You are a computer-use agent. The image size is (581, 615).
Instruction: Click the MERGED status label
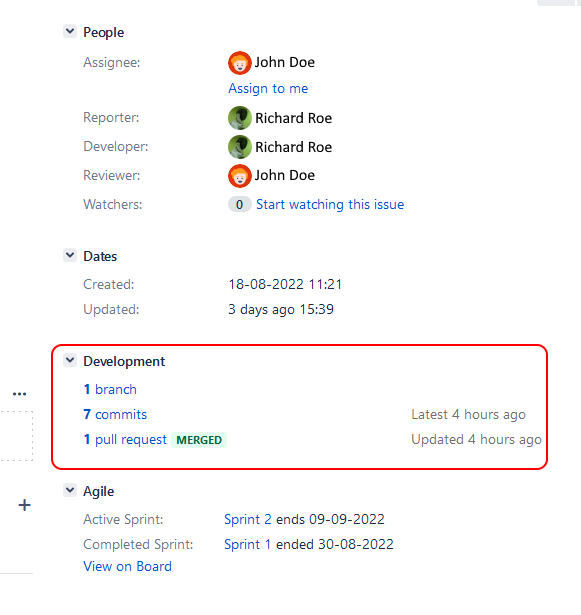point(199,440)
